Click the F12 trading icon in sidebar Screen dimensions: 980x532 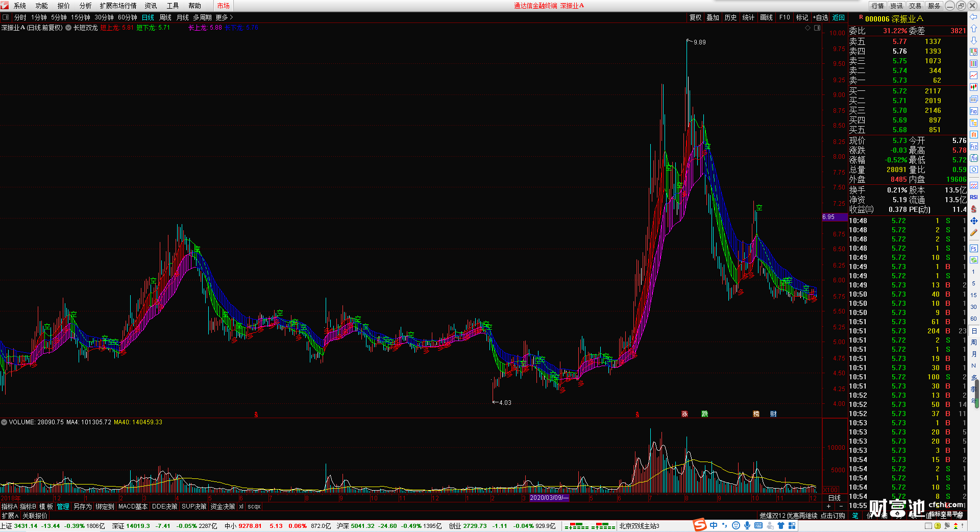pyautogui.click(x=974, y=146)
